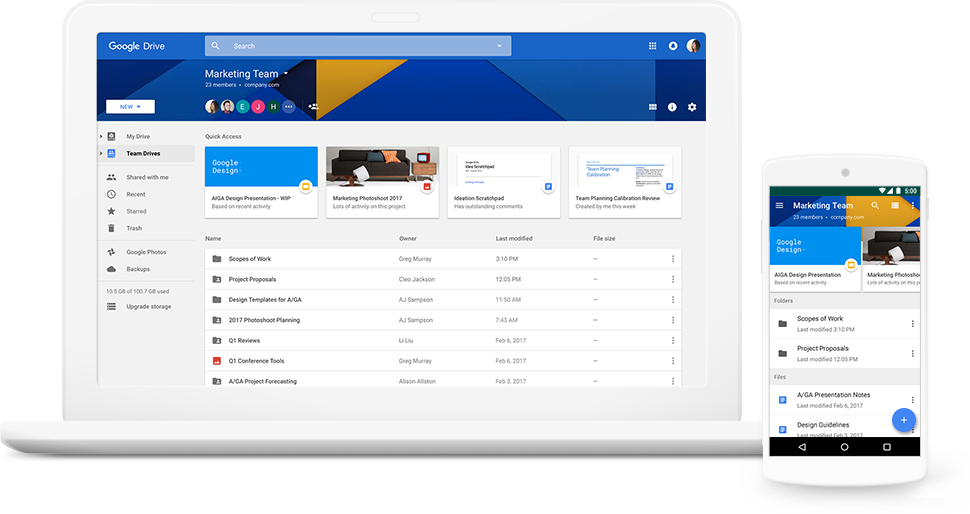Viewport: 970px width, 514px height.
Task: Open more options for Project Proposals row
Action: (x=672, y=279)
